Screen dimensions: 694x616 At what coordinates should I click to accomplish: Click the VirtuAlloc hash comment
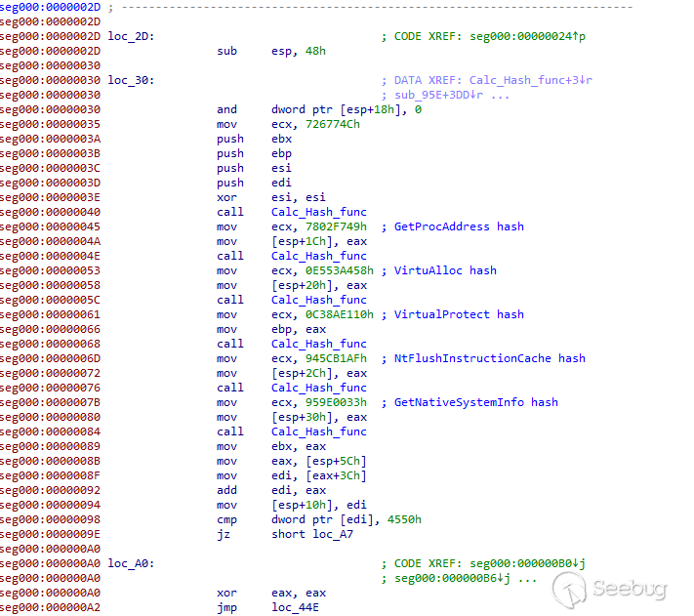(445, 270)
